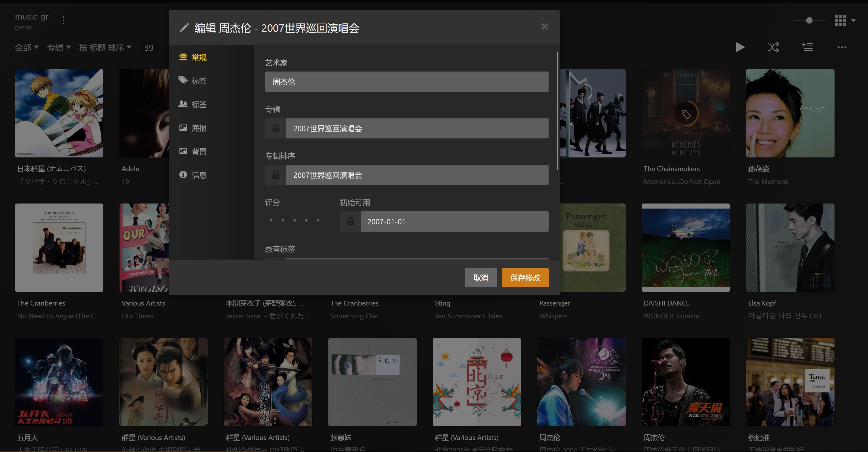The width and height of the screenshot is (868, 452).
Task: Adjust the thumbnail size slider
Action: coord(809,20)
